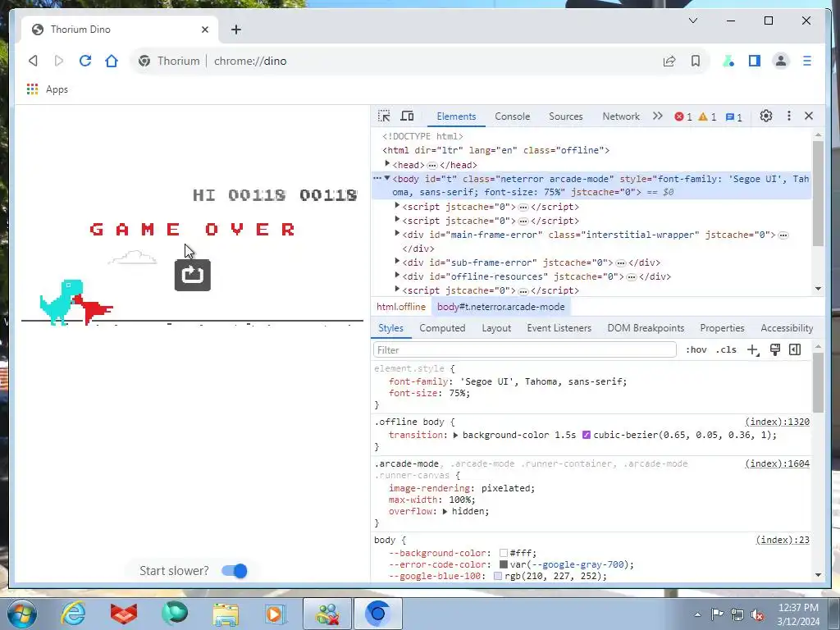Open element classes with .cls
Screen dimensions: 840x630
coord(726,349)
